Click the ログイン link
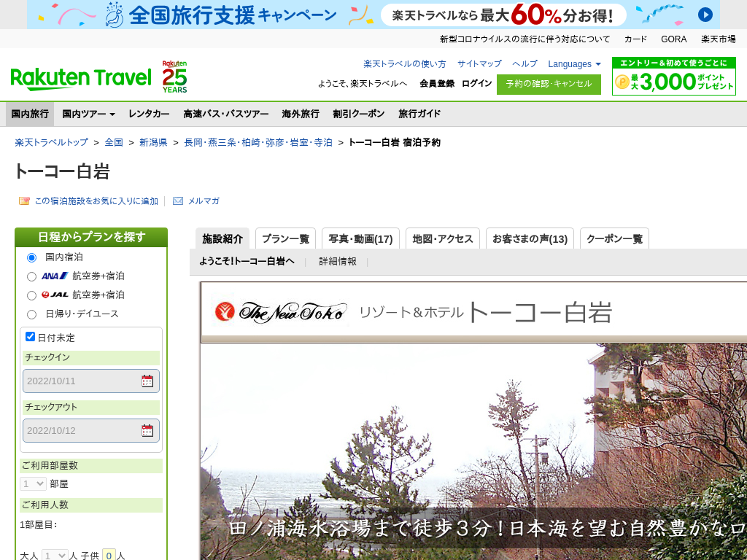The image size is (747, 560). click(x=477, y=83)
